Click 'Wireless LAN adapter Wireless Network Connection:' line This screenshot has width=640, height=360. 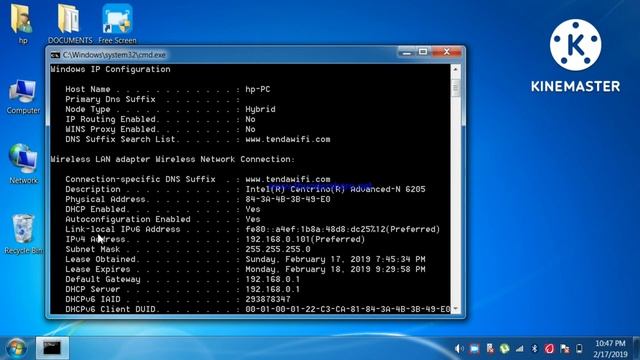coord(172,159)
